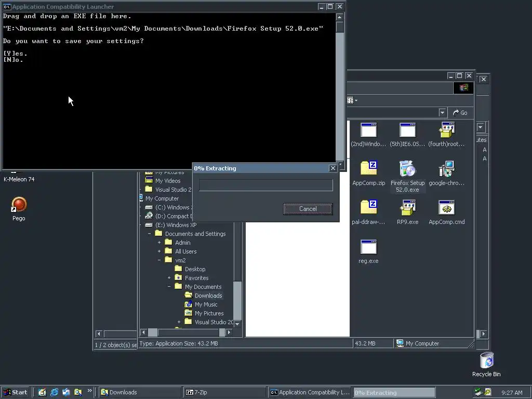Expand the Admin folder in tree
532x399 pixels.
point(159,243)
